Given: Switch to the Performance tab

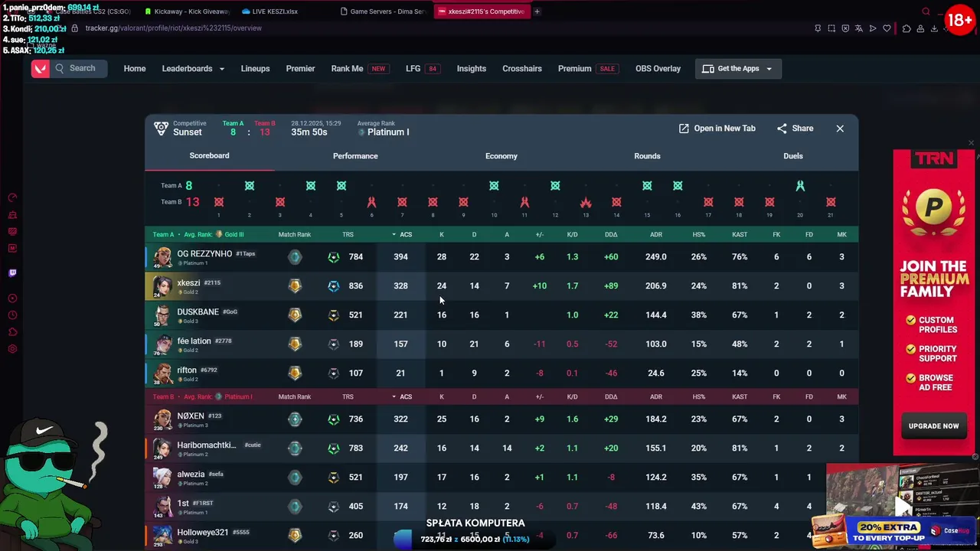Looking at the screenshot, I should coord(355,156).
